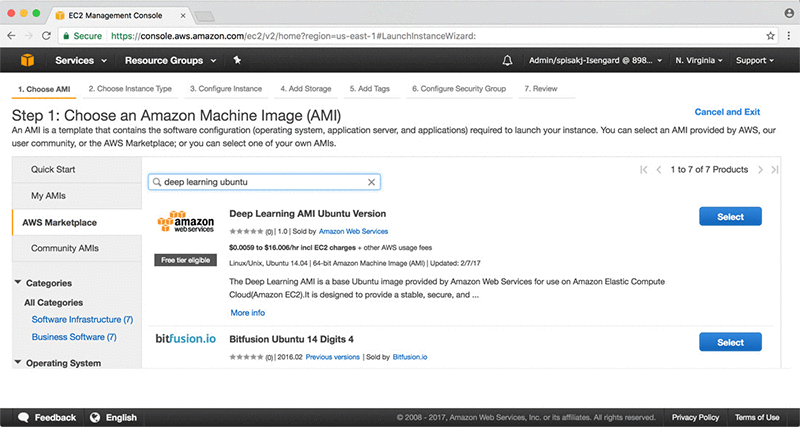Bookmark page with star icon

click(x=770, y=36)
